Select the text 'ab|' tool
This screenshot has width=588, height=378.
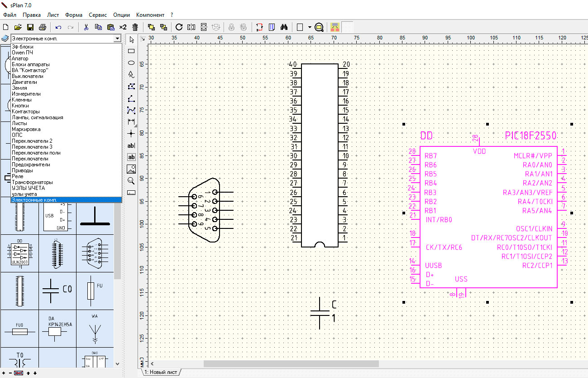131,145
